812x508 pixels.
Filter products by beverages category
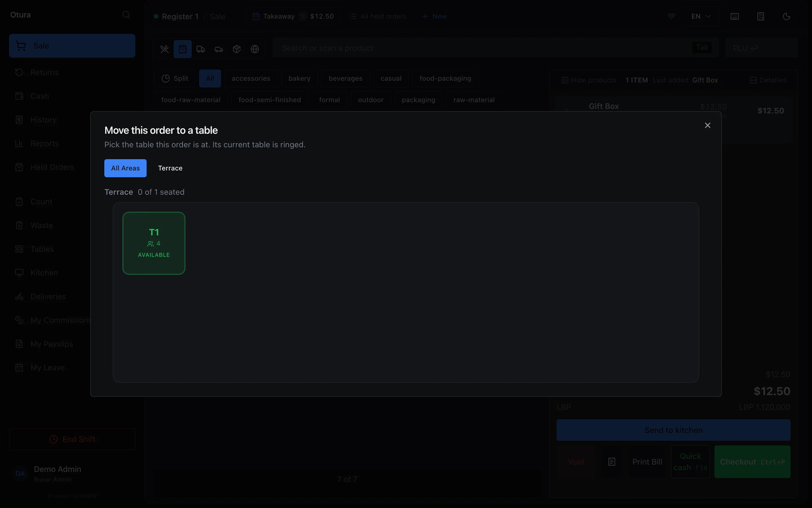click(x=345, y=78)
